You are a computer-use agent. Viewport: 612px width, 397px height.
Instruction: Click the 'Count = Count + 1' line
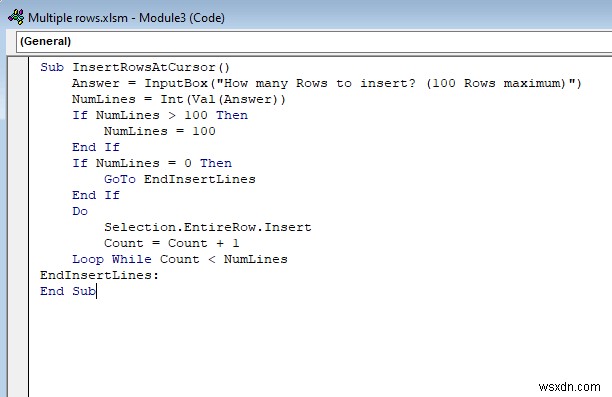pos(172,243)
